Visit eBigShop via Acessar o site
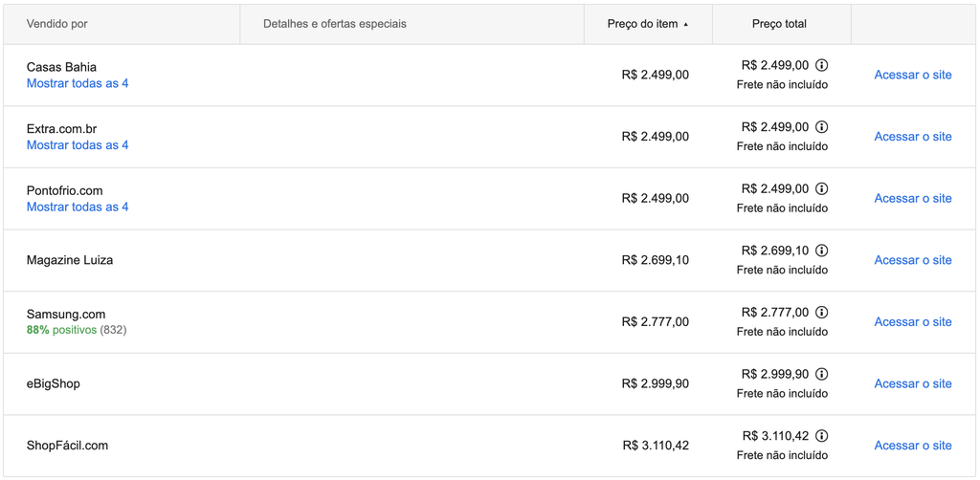The width and height of the screenshot is (980, 480). 912,383
